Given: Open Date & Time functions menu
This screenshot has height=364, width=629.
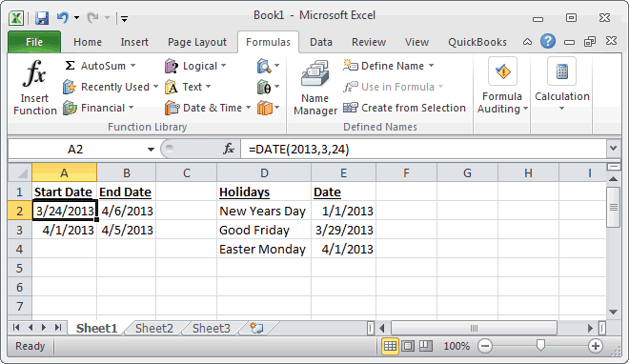Looking at the screenshot, I should 208,108.
